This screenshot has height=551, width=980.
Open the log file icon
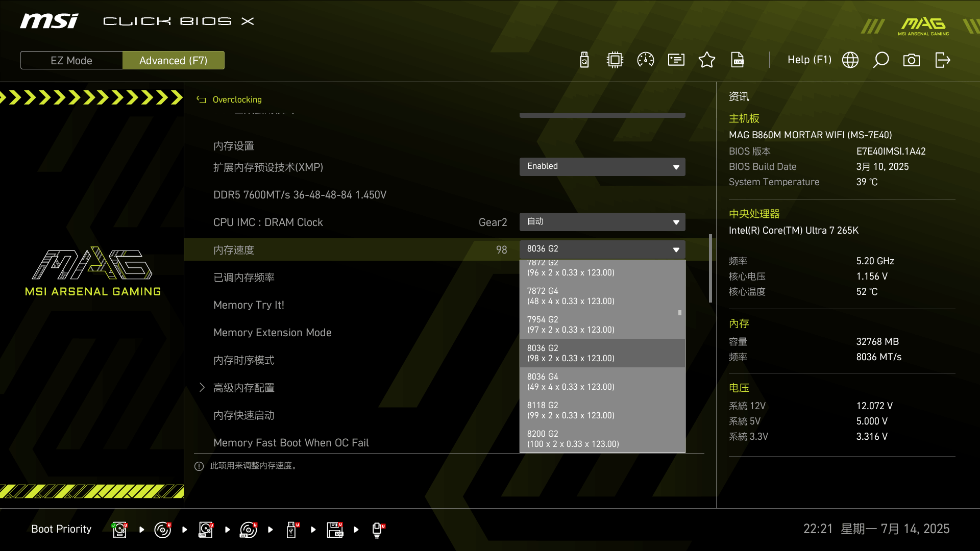point(737,60)
